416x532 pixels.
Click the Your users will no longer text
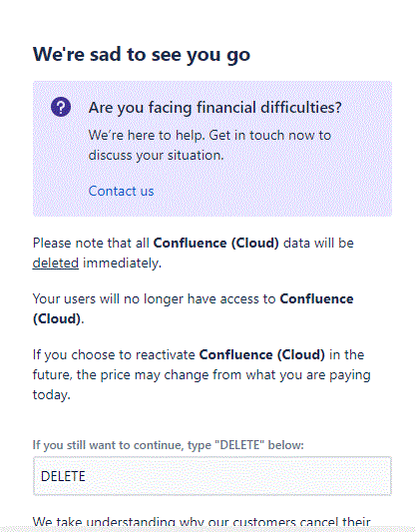[154, 298]
